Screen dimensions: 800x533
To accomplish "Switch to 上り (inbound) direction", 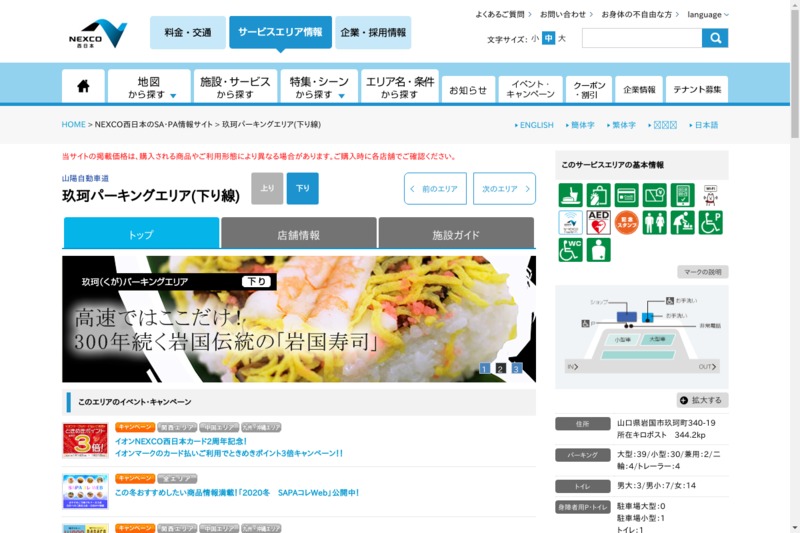I will pos(267,188).
